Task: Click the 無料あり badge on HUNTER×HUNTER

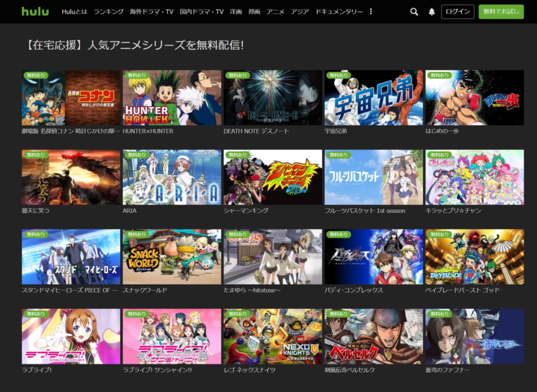Action: click(x=137, y=75)
